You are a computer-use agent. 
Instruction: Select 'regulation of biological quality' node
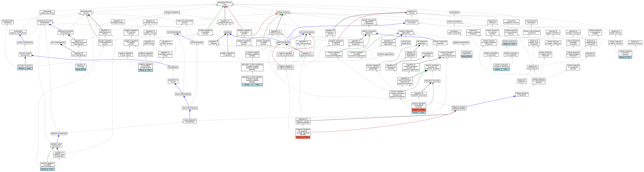coord(118,22)
